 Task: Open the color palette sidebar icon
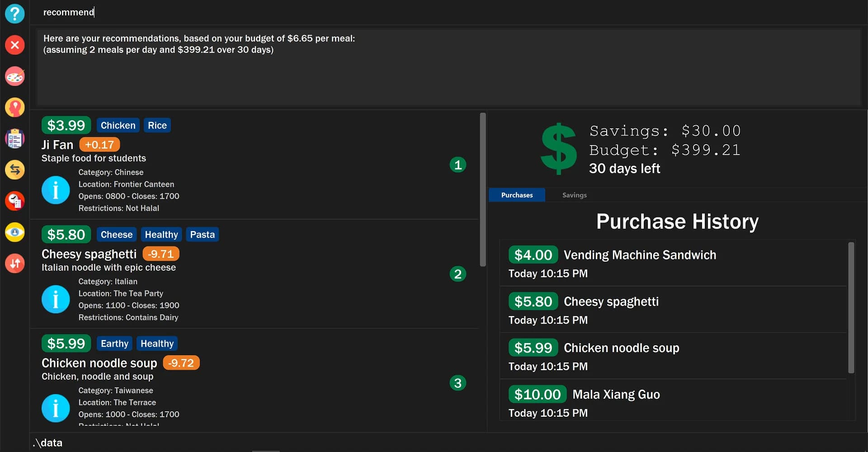pos(15,76)
